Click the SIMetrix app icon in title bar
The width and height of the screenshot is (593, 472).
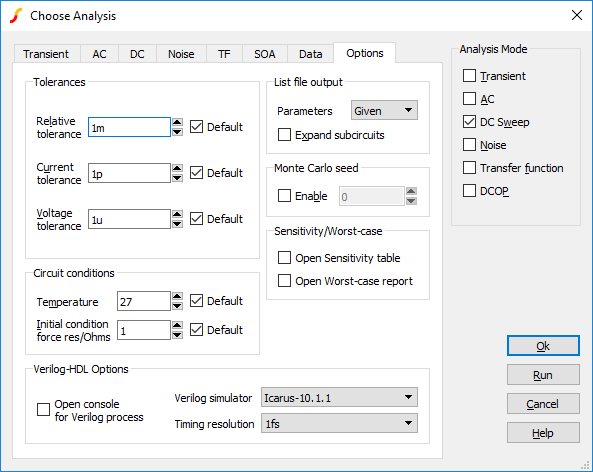point(16,16)
